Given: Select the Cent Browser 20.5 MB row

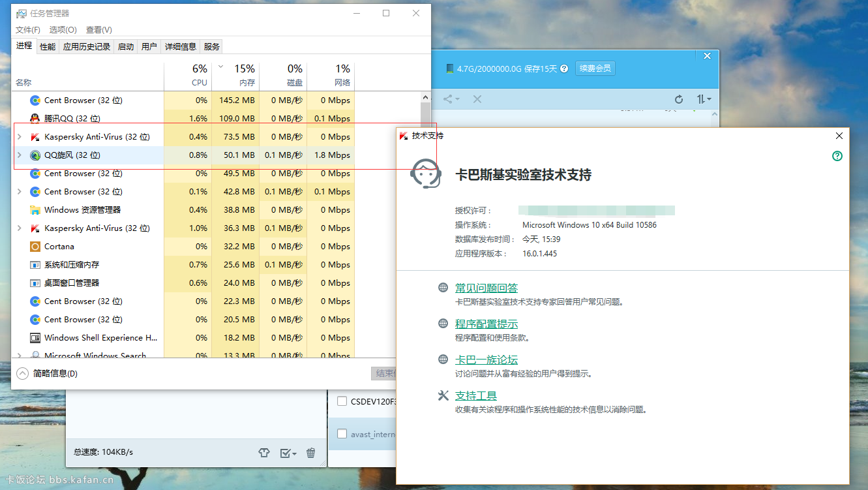Looking at the screenshot, I should [x=184, y=320].
